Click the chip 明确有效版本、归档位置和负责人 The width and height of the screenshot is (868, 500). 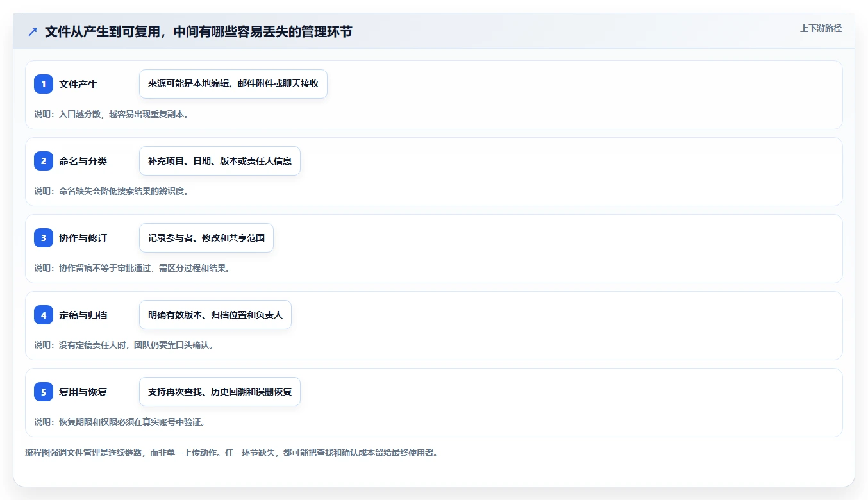pyautogui.click(x=215, y=315)
